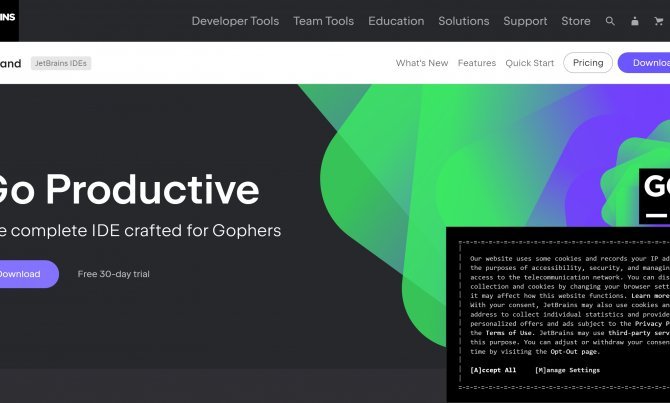Click Accept All in cookie notice
Image resolution: width=670 pixels, height=403 pixels.
493,370
